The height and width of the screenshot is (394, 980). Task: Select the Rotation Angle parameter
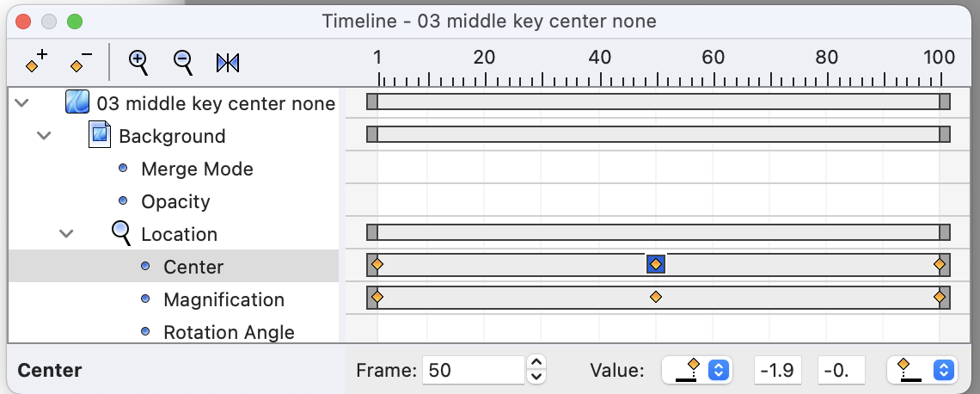(x=229, y=332)
